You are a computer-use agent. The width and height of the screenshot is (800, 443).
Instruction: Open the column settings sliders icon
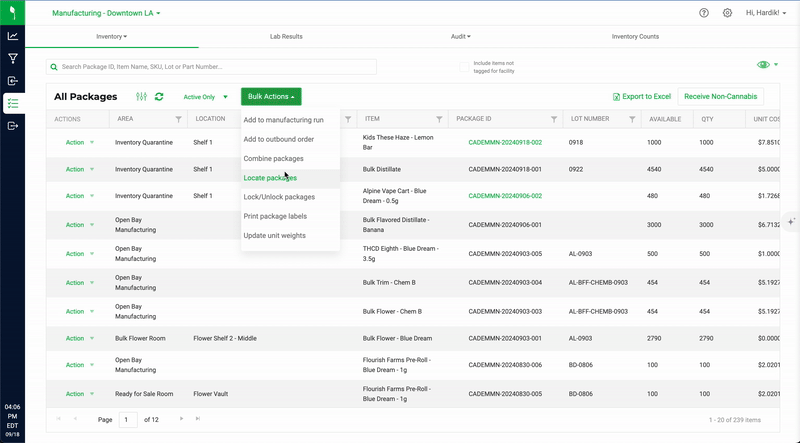pyautogui.click(x=141, y=96)
